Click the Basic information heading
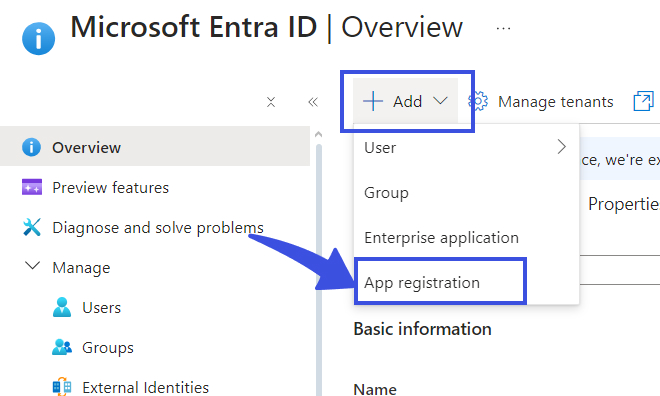 pos(423,329)
